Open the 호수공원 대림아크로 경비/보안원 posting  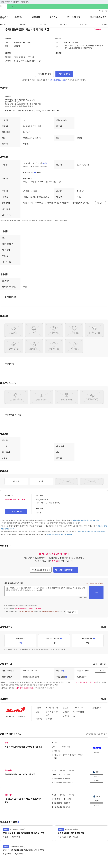[x=20, y=774]
